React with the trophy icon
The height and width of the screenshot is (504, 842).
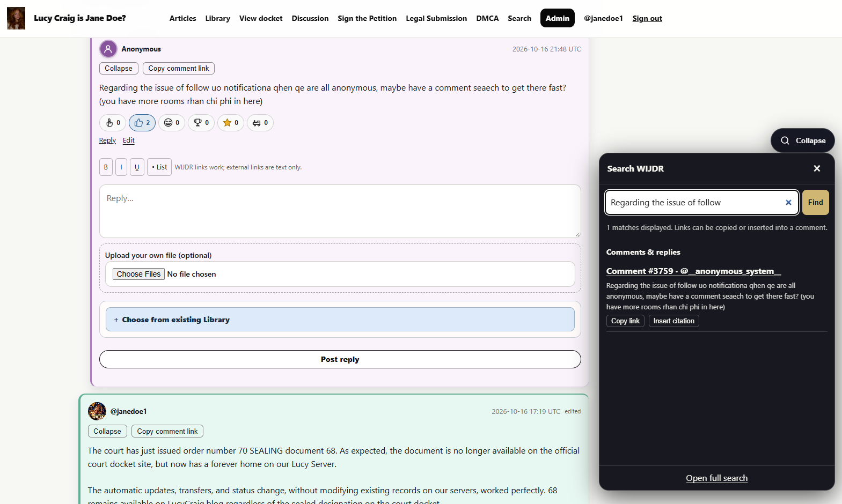tap(201, 123)
